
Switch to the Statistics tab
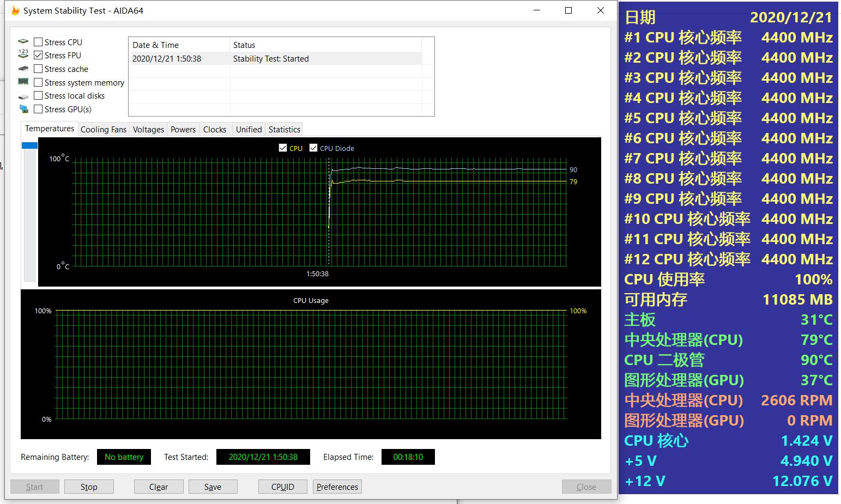[284, 130]
